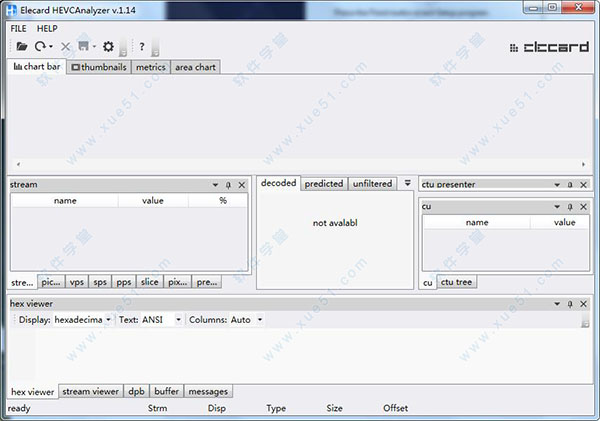Click the name column header in stream panel
The height and width of the screenshot is (421, 600).
coord(65,201)
